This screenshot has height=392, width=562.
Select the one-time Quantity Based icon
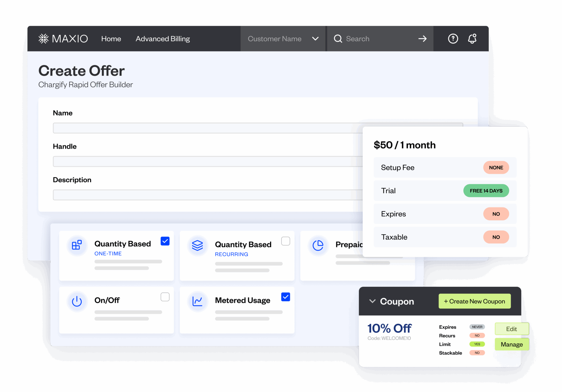[x=77, y=246]
